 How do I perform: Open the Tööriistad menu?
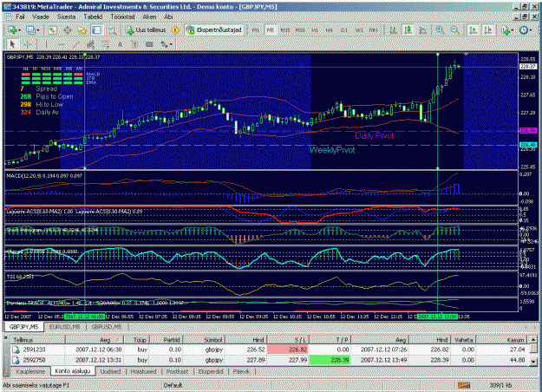point(122,16)
